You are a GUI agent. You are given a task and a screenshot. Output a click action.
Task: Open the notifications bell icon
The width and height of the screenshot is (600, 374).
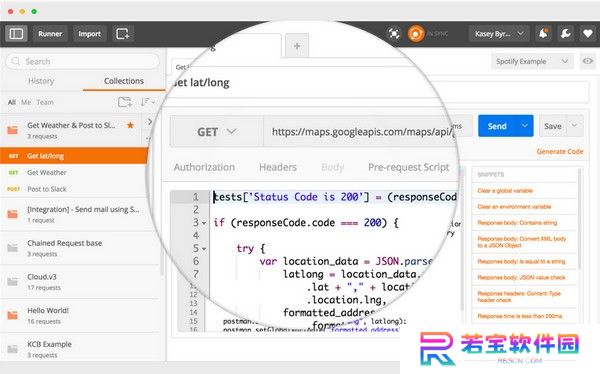pyautogui.click(x=543, y=34)
